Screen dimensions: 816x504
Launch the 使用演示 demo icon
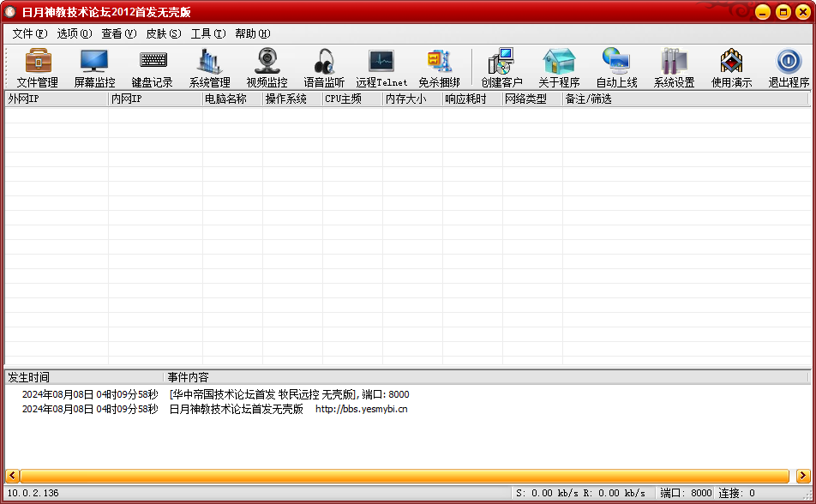pyautogui.click(x=731, y=68)
